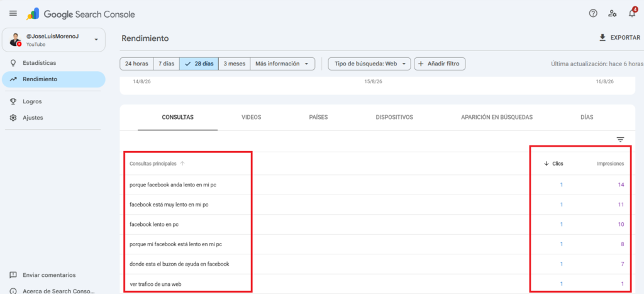Click the download icon beside EXPORTAR

[602, 38]
